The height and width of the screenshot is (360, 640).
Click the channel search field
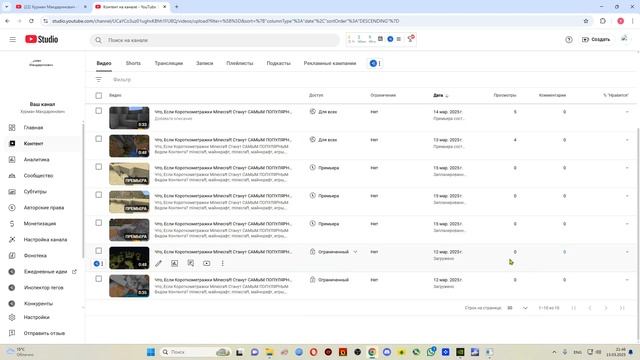(215, 40)
